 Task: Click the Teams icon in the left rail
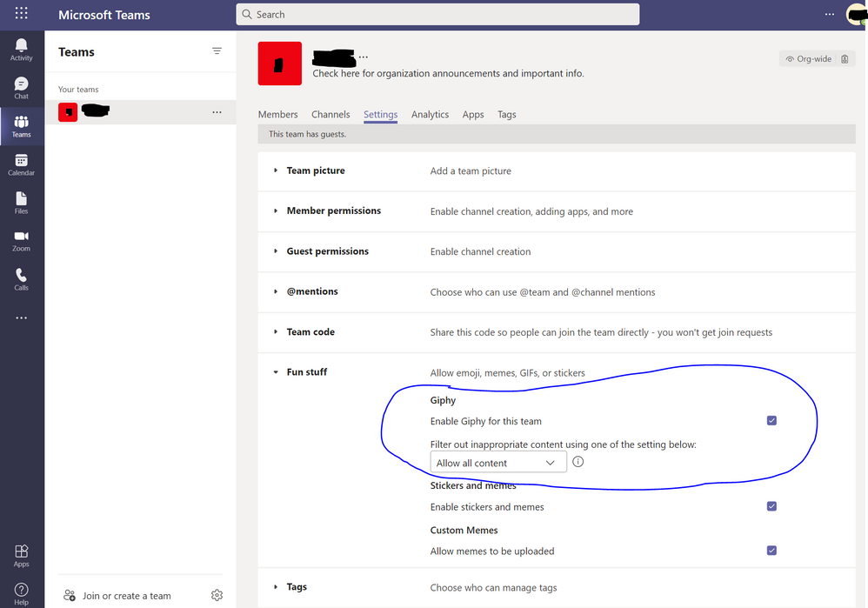[21, 124]
